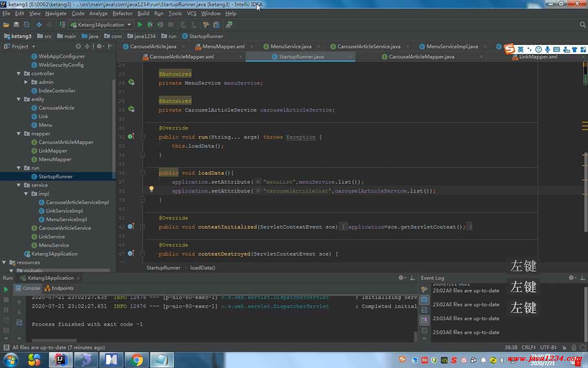Expand the admin folder

(26, 82)
